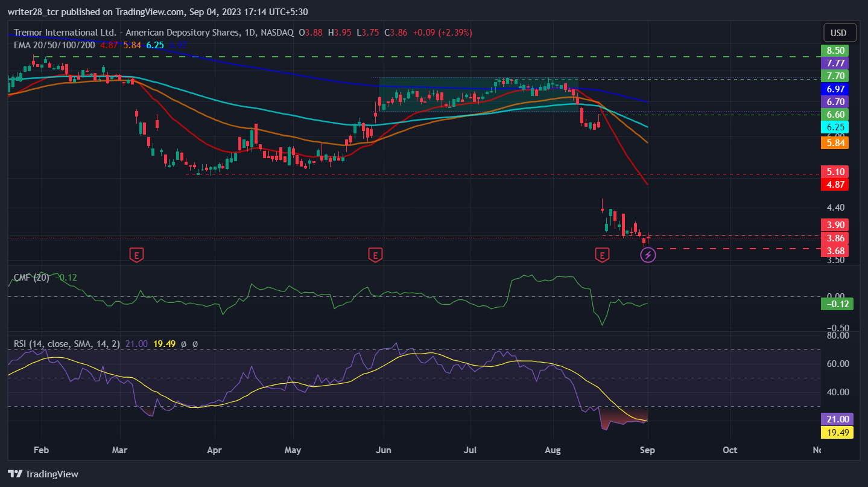868x487 pixels.
Task: Click the 60.00 RSI scale value
Action: [838, 363]
